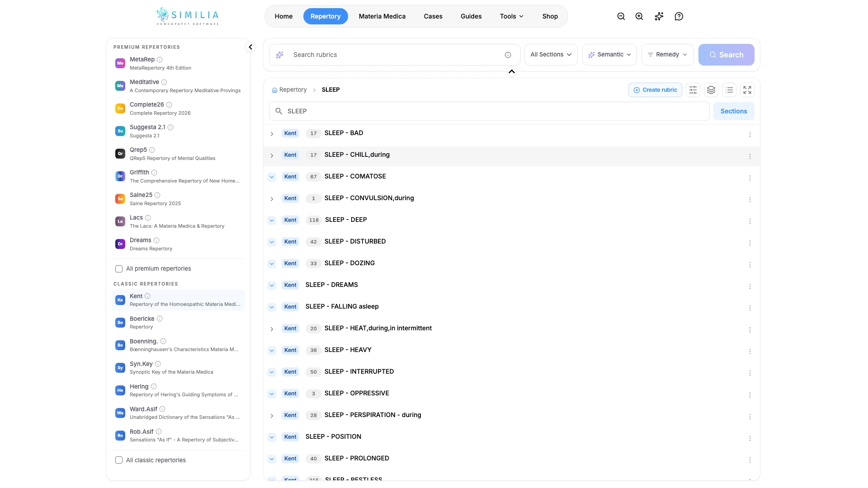Select the Ward.AsIf repertory entry
This screenshot has height=488, width=868.
pos(178,413)
